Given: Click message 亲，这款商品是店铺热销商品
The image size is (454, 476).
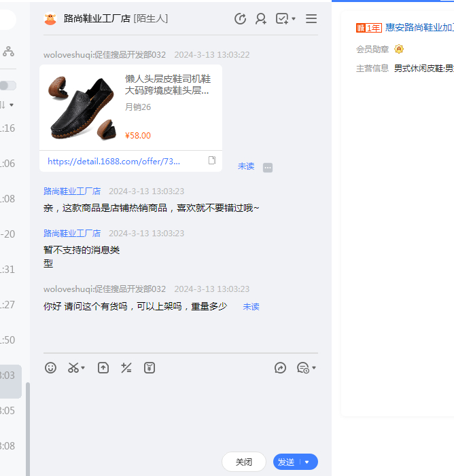Looking at the screenshot, I should pos(152,208).
